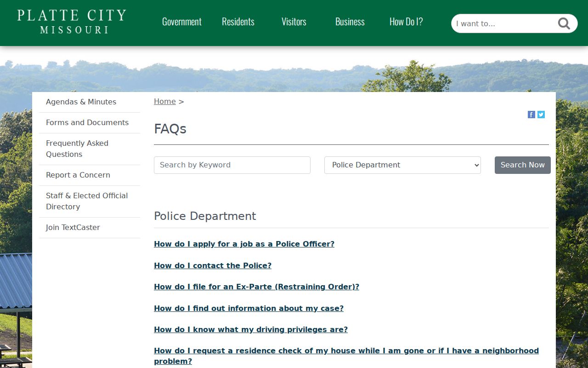
Task: Open FAQ about finding case information
Action: point(249,309)
